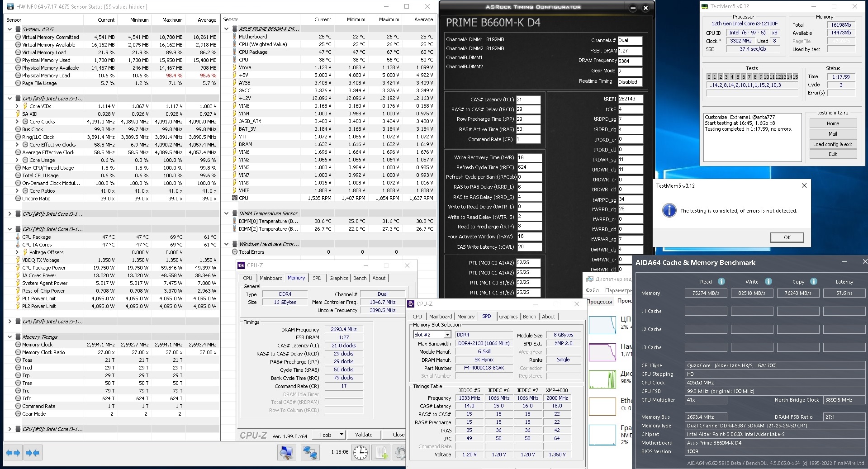The height and width of the screenshot is (469, 868).
Task: Expand the Core Usage row
Action: (17, 160)
